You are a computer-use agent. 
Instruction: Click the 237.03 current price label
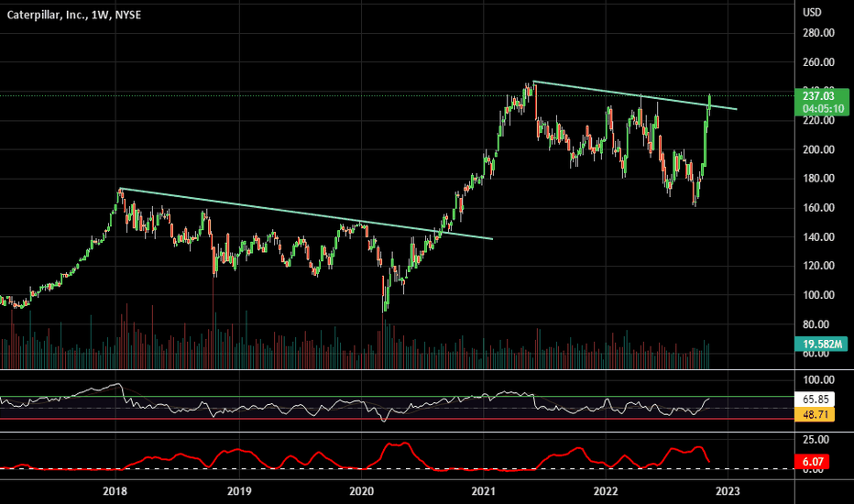818,96
